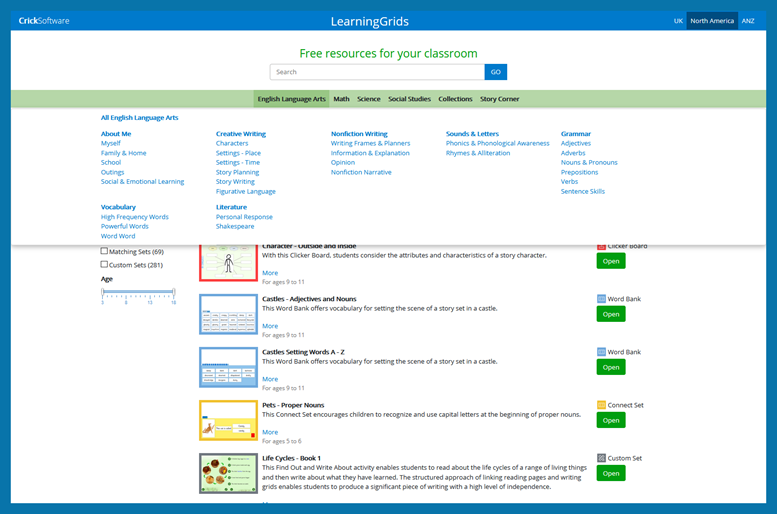Select Figurative Language under Creative Writing

tap(245, 191)
